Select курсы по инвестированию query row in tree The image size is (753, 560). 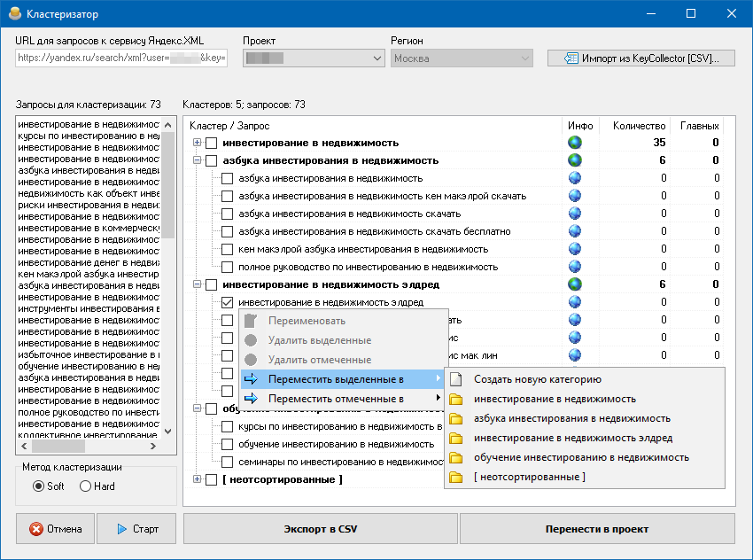tap(340, 426)
